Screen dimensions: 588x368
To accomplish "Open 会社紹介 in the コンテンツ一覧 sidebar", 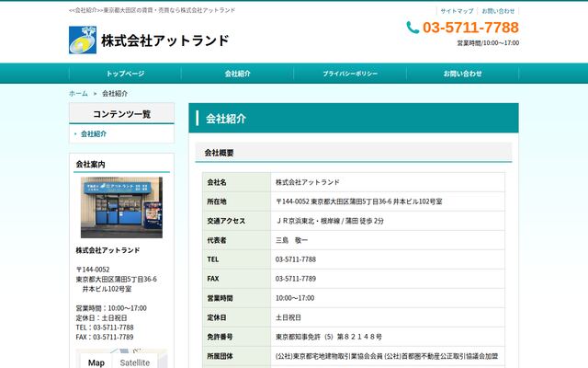I will [94, 133].
